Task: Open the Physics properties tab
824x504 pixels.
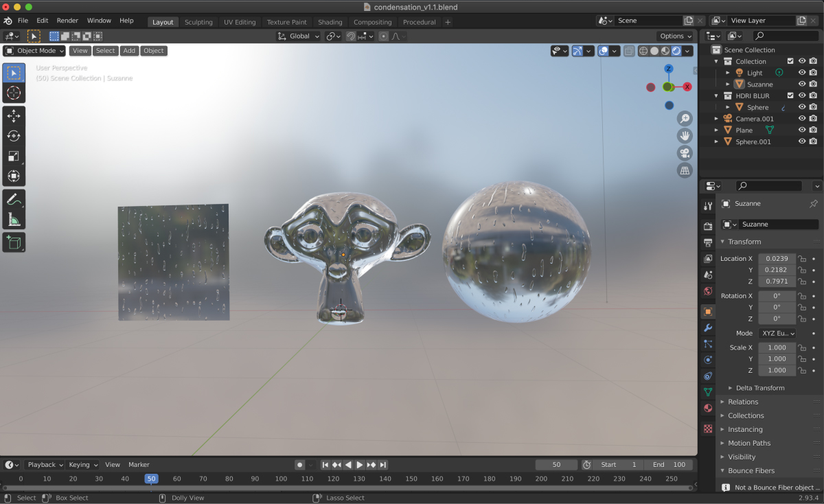Action: click(708, 359)
